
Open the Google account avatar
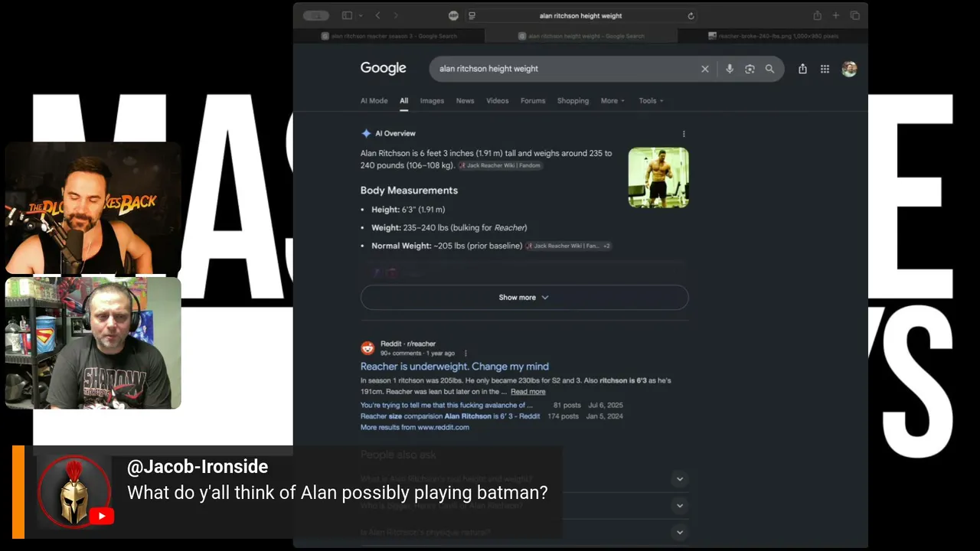click(849, 69)
